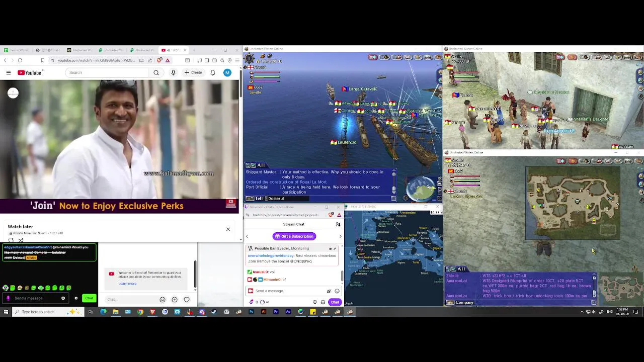The width and height of the screenshot is (644, 362).
Task: Open the dark chat settings gear icon
Action: (x=76, y=298)
